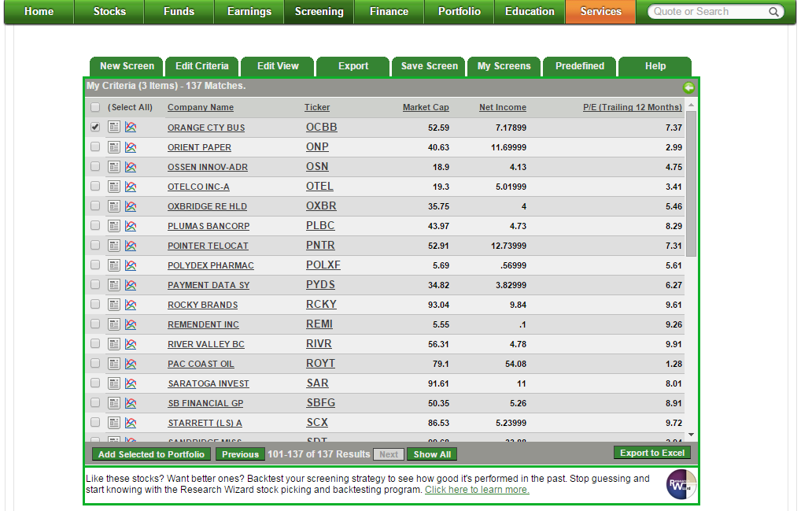Screen dimensions: 812x511
Task: Open snapshot report icon for POLYDEX PHARMAC
Action: coord(114,265)
